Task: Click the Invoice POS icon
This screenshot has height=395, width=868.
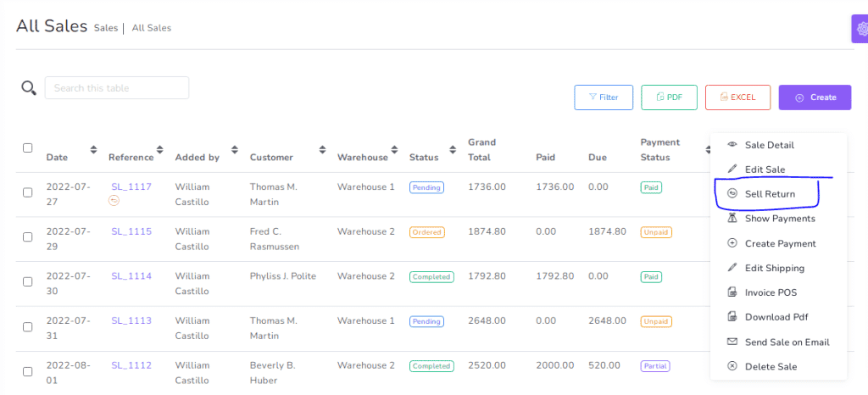Action: pyautogui.click(x=732, y=292)
